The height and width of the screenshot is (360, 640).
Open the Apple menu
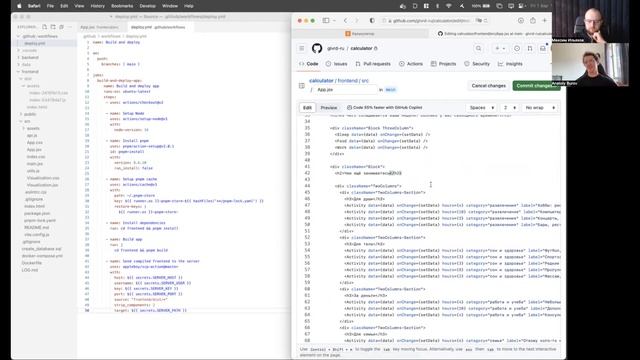[x=19, y=6]
